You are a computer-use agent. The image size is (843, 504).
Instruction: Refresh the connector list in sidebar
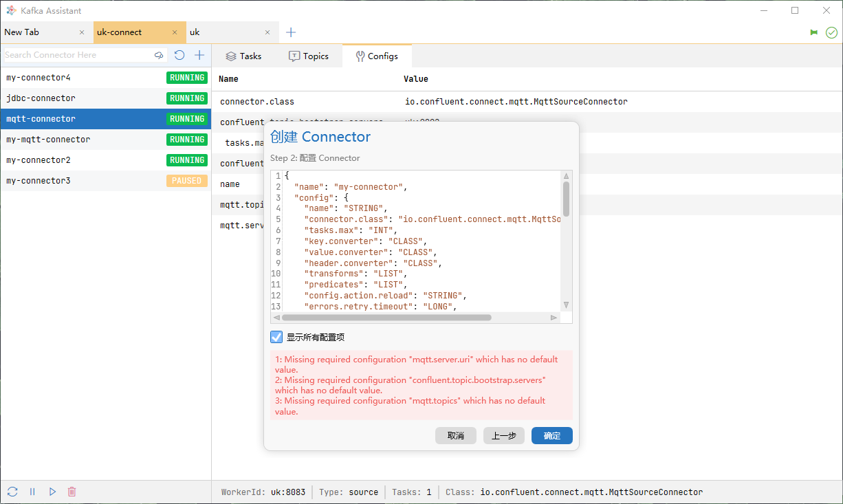tap(179, 54)
